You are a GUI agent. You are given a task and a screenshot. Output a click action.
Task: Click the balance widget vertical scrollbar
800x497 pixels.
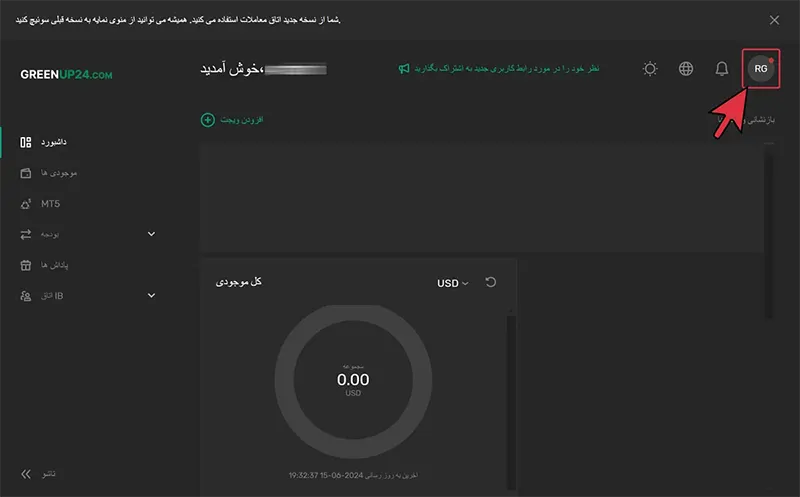(511, 401)
